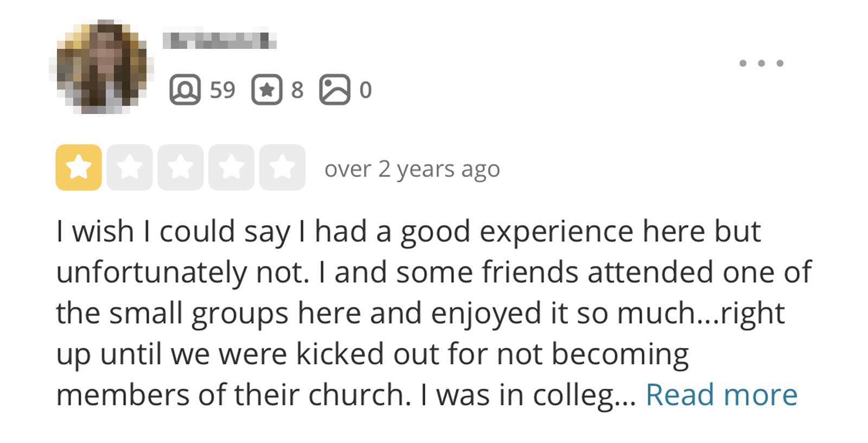This screenshot has height=443, width=868.
Task: Select the fourth grey rating star
Action: [232, 167]
